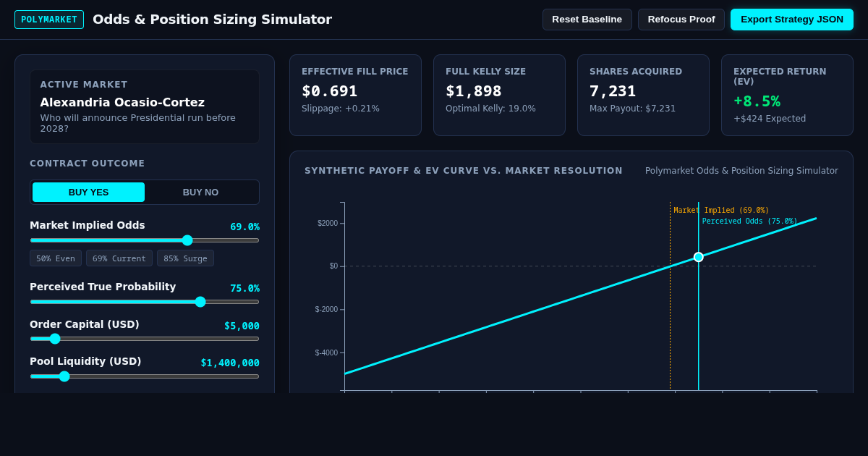Click the Slippage: +0.21% text
This screenshot has width=868, height=456.
tap(341, 109)
